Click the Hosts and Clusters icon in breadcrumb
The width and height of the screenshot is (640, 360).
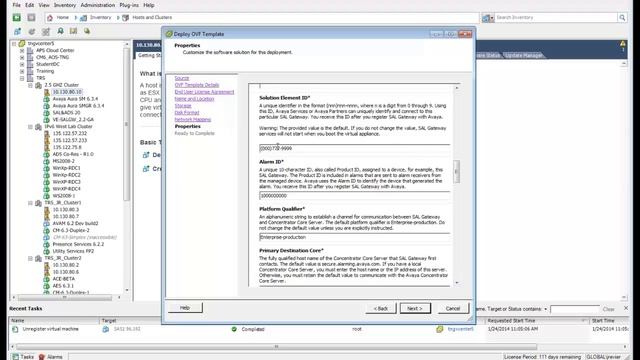126,18
